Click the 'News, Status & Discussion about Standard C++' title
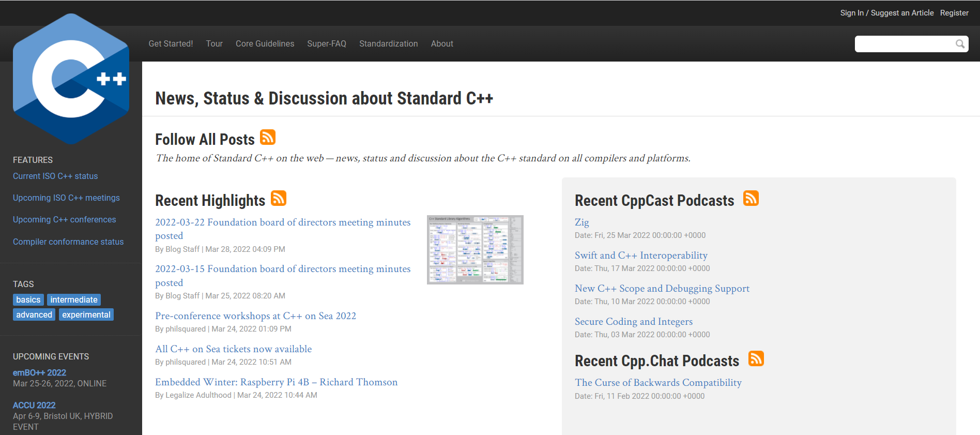Viewport: 980px width, 435px height. click(324, 98)
